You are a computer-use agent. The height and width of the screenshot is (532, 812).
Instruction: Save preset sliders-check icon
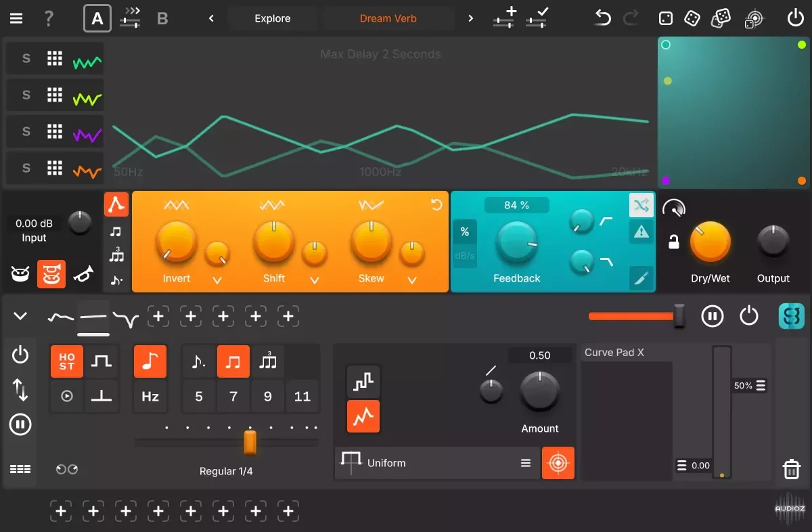tap(537, 18)
